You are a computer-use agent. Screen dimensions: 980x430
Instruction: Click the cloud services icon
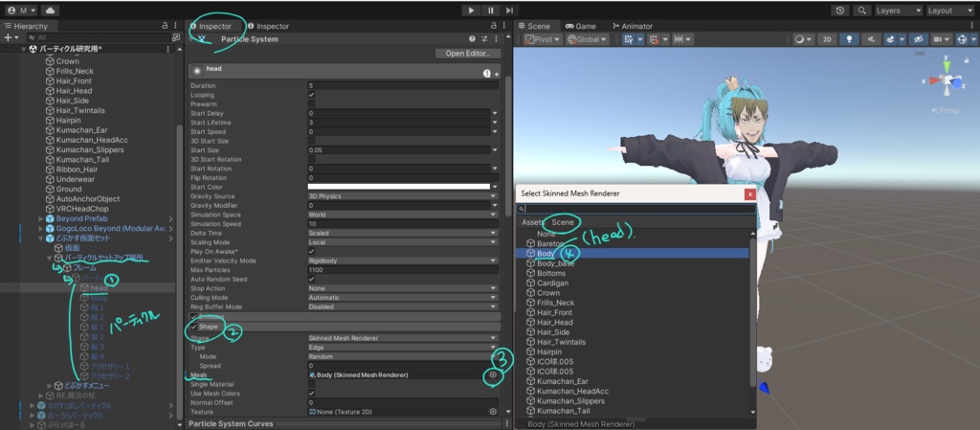click(x=50, y=11)
